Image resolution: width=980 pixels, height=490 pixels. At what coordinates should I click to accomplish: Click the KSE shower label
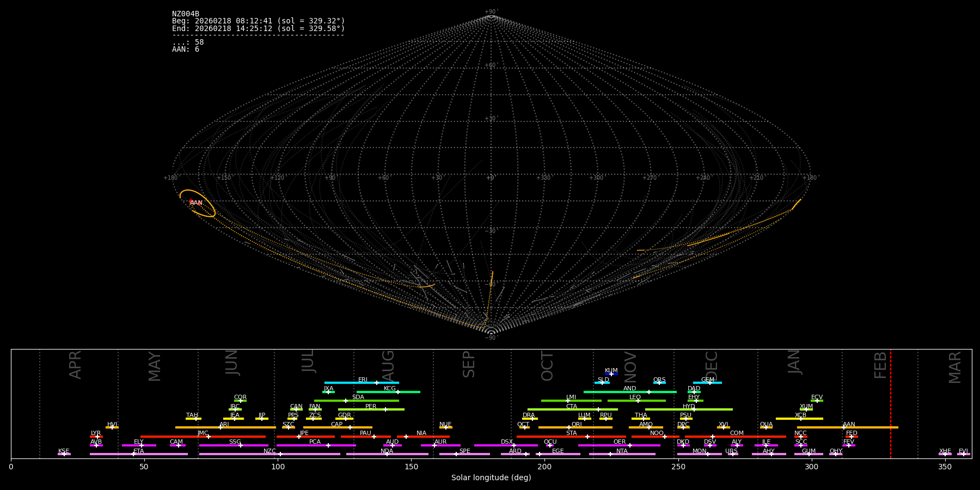click(x=64, y=451)
